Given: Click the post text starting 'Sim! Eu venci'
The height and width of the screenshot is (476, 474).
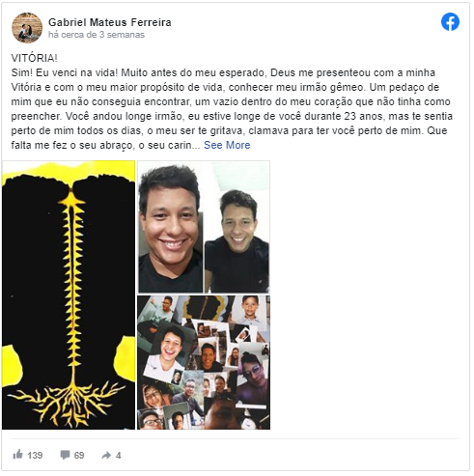Looking at the screenshot, I should pos(232,109).
